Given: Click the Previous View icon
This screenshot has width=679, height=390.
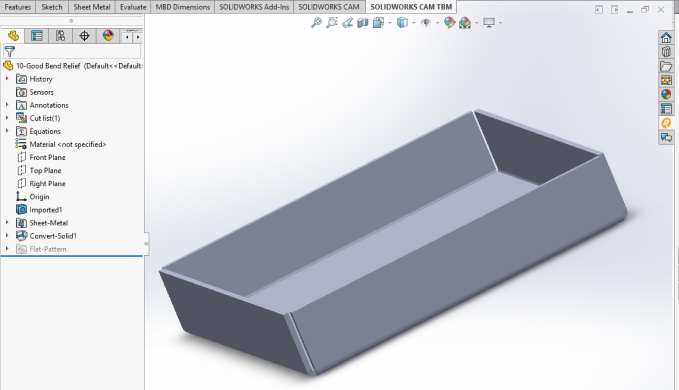Looking at the screenshot, I should [x=347, y=23].
